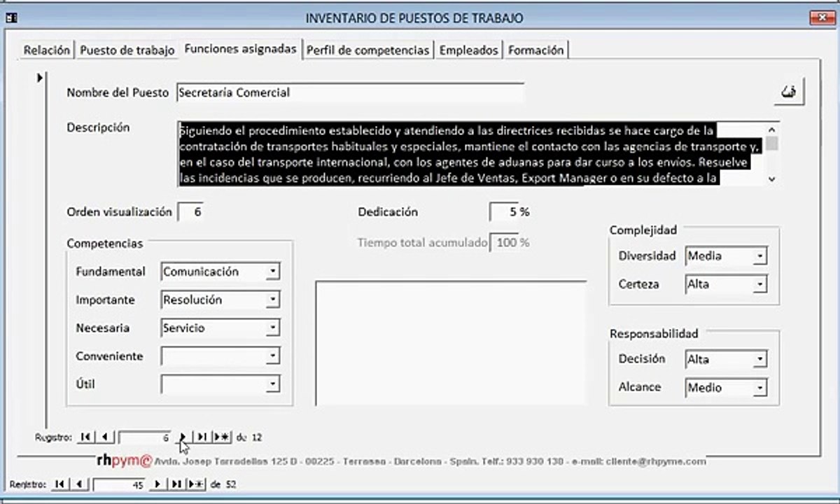Open the Fundamental competency dropdown
Viewport: 840px width, 504px height.
point(273,272)
